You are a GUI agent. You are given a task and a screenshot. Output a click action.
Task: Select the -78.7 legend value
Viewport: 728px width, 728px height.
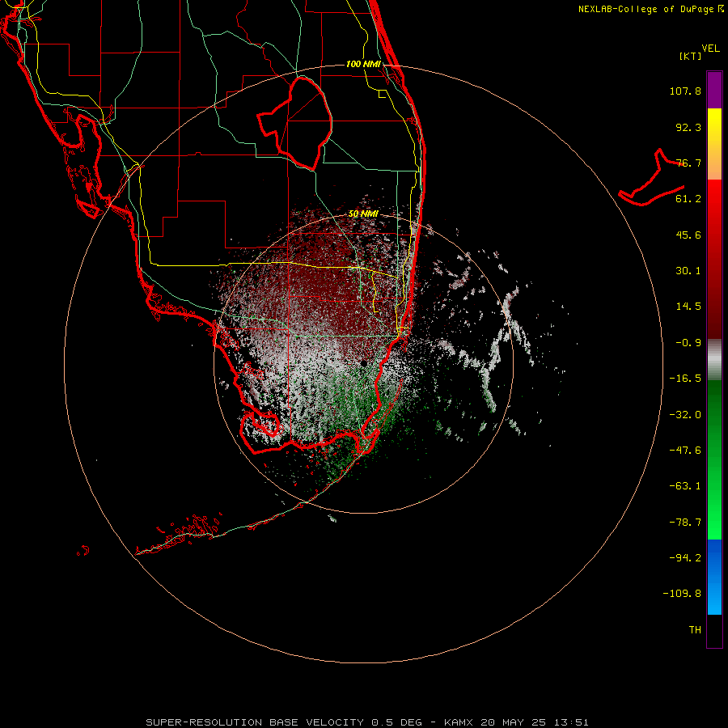(x=685, y=523)
